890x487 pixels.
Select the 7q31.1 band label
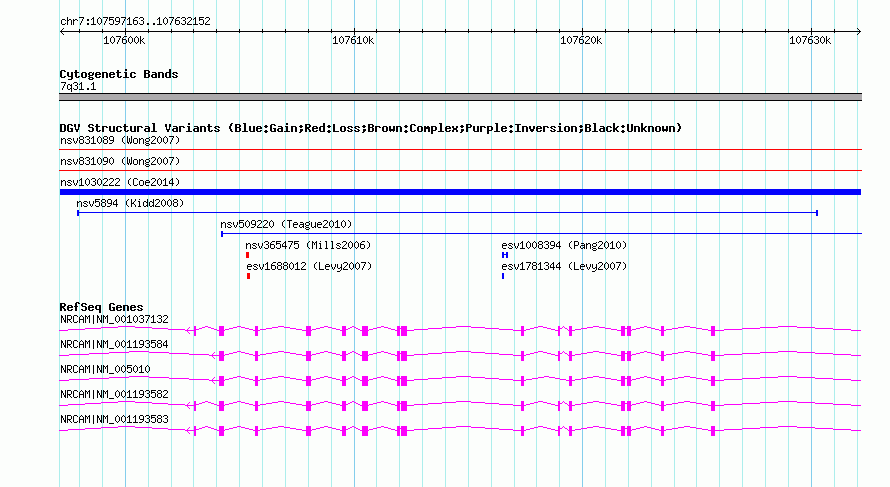[x=78, y=86]
